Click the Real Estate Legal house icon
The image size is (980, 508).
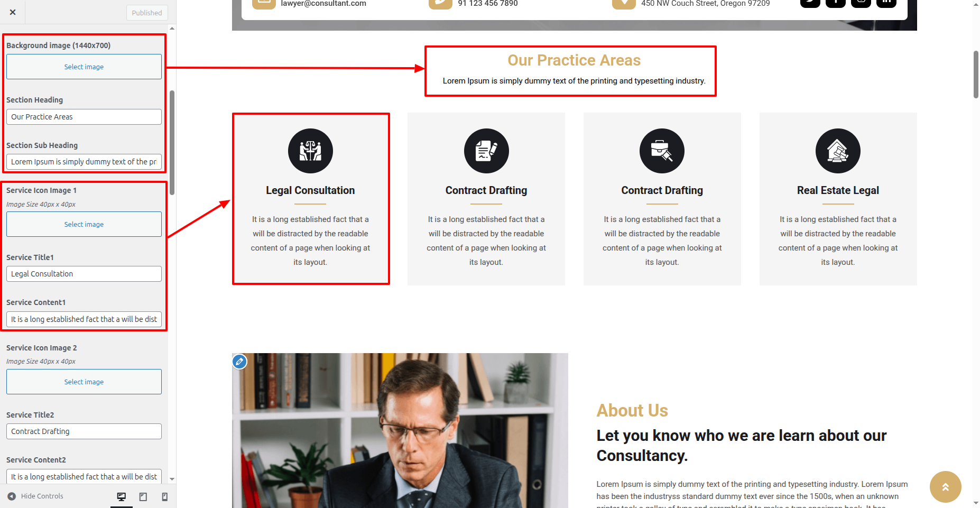(838, 151)
